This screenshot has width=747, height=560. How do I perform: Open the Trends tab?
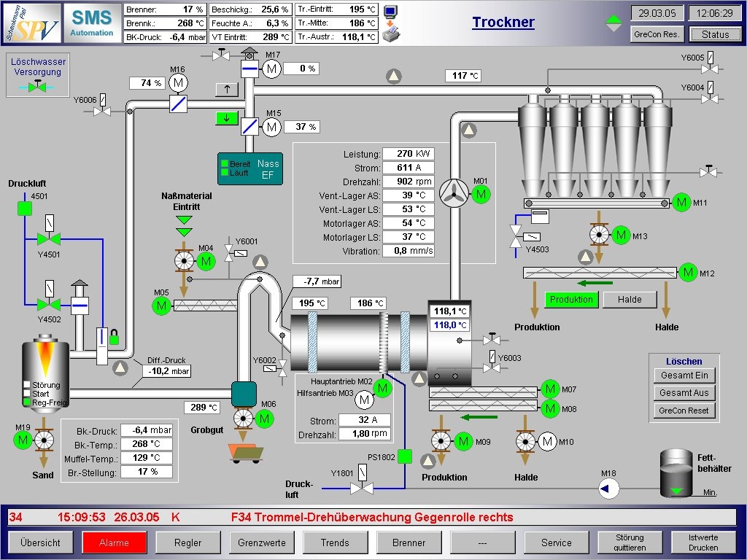[x=335, y=542]
